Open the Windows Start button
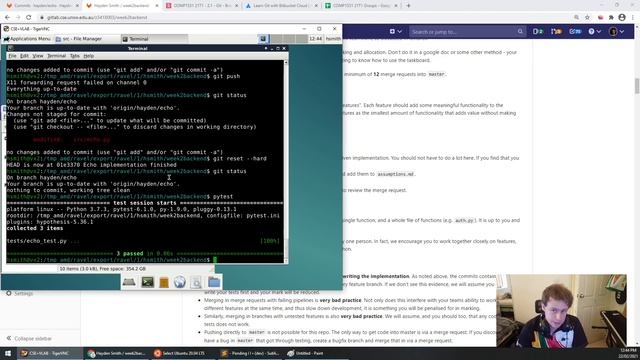Image resolution: width=640 pixels, height=360 pixels. (x=8, y=353)
